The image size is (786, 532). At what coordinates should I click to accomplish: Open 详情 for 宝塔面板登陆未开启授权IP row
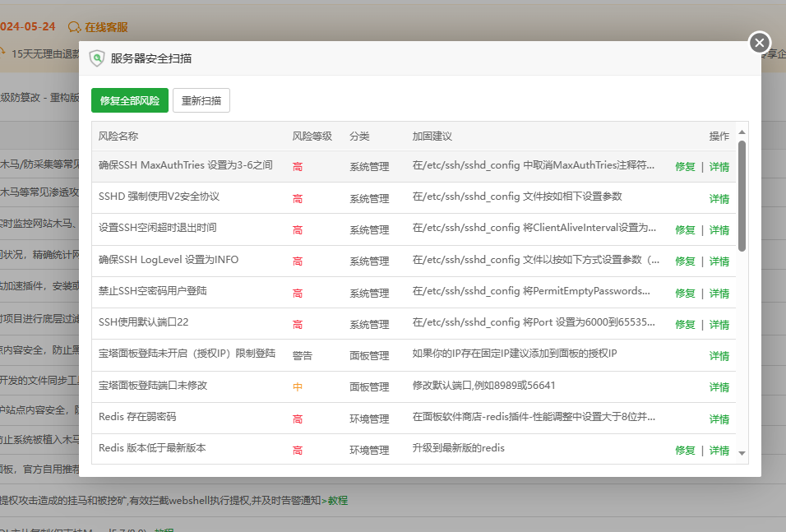[719, 356]
